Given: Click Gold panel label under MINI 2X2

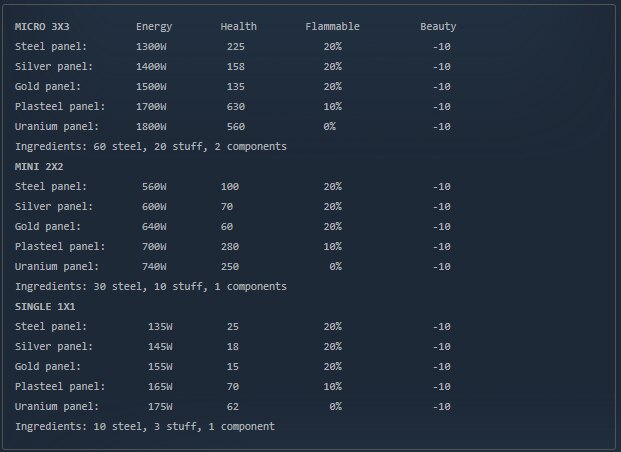Looking at the screenshot, I should tap(48, 227).
